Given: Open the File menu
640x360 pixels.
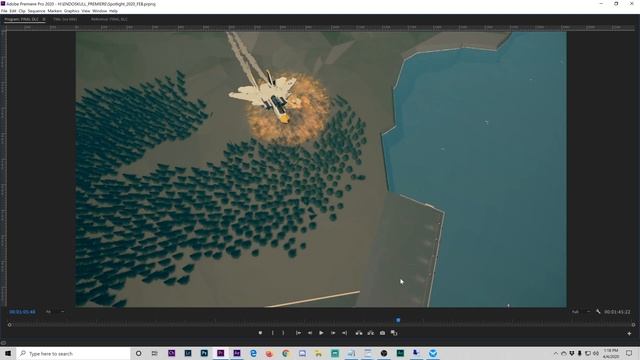Looking at the screenshot, I should 4,11.
